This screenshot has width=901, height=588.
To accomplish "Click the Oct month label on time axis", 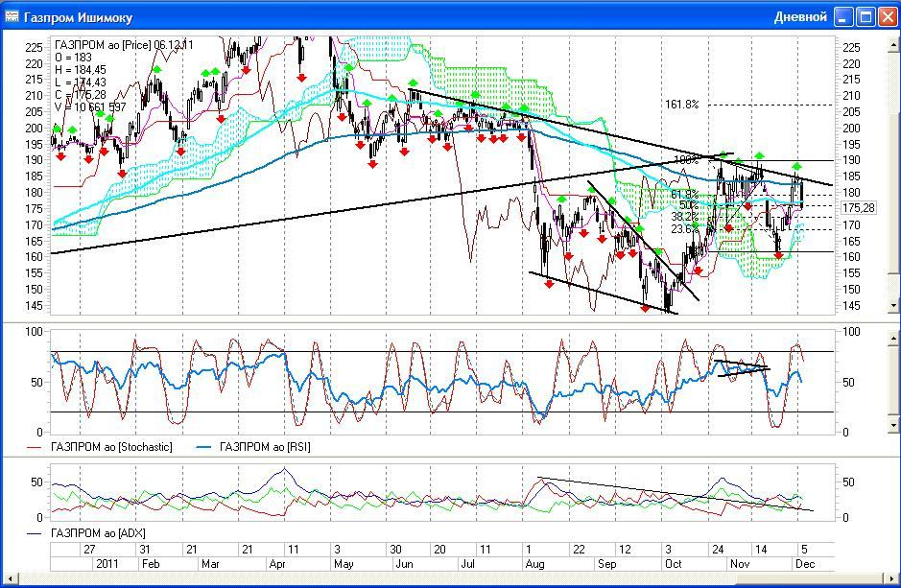I will 673,564.
